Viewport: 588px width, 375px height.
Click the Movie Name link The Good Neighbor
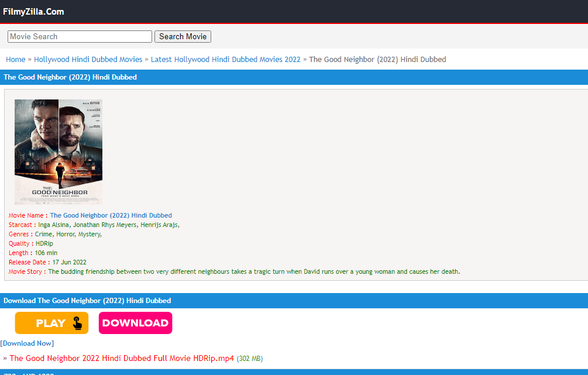111,215
